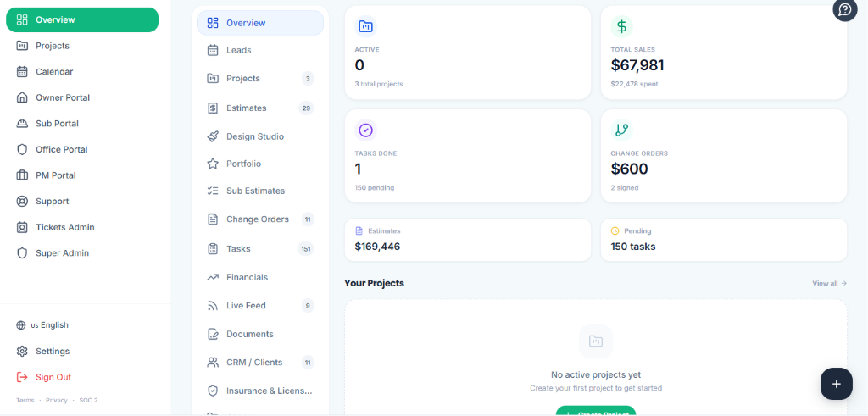This screenshot has width=868, height=416.
Task: Select Overview in the inner navigation menu
Action: pyautogui.click(x=260, y=23)
